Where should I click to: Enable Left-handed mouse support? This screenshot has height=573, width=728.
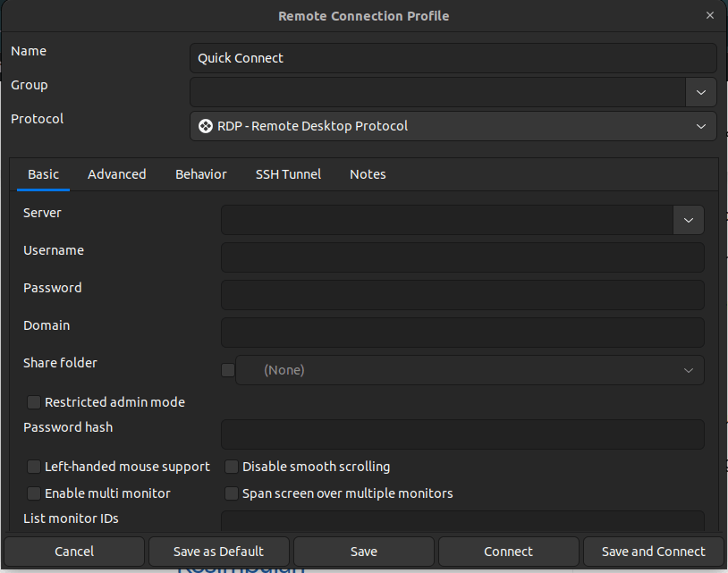34,467
